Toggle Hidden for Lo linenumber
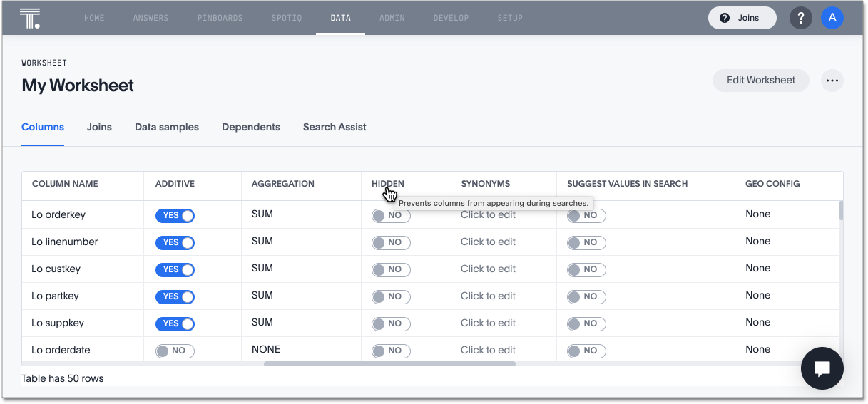The height and width of the screenshot is (404, 868). point(391,242)
